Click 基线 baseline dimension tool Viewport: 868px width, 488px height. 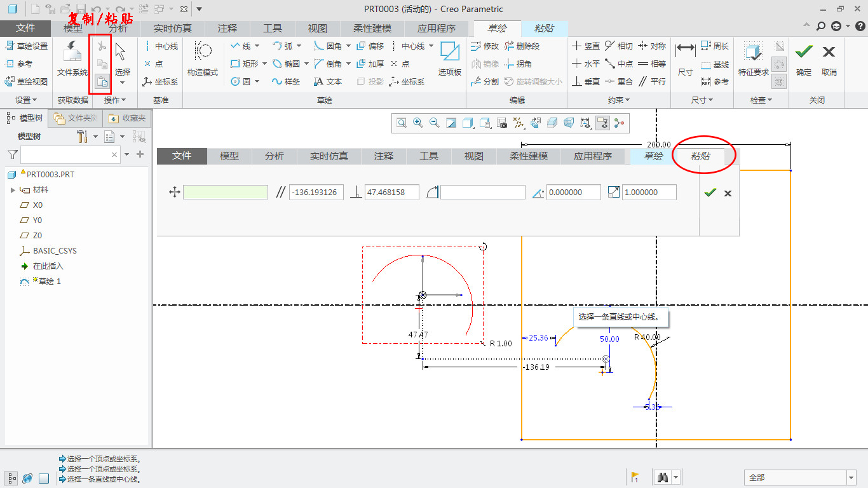715,64
